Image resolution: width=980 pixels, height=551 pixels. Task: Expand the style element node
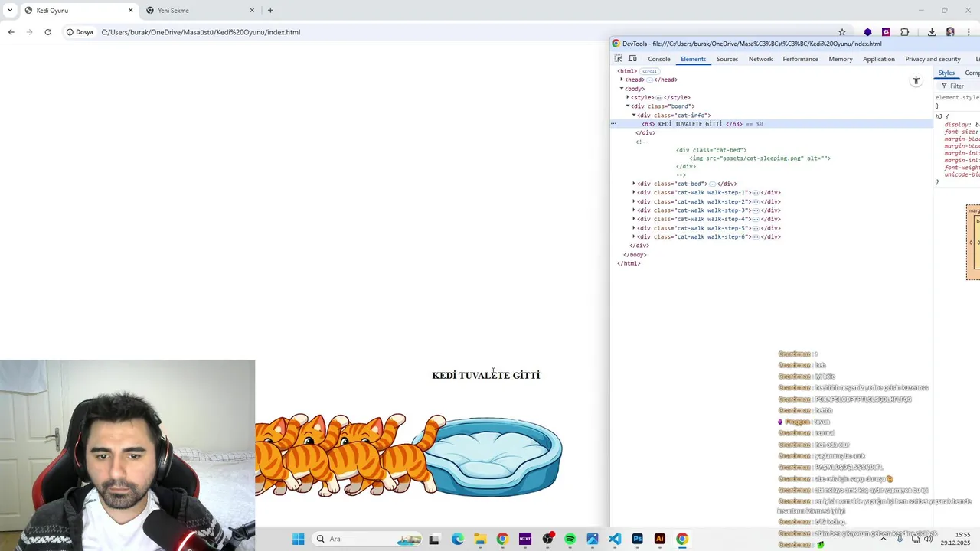pos(628,97)
